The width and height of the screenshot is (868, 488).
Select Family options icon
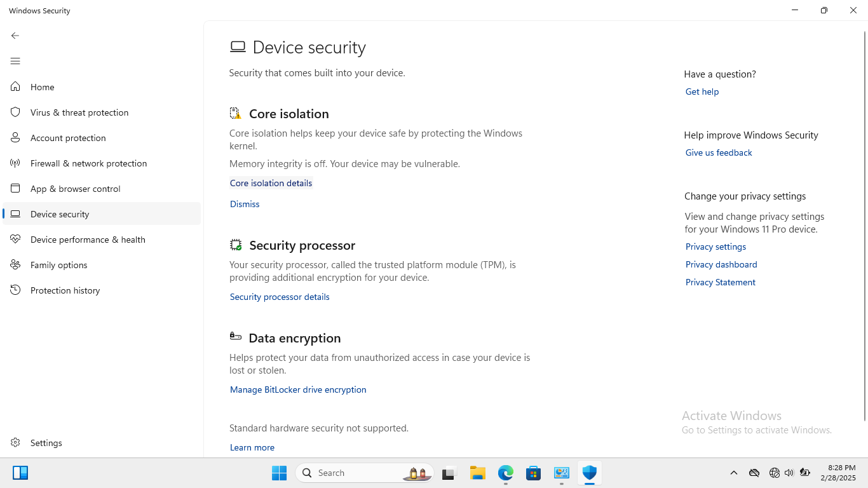coord(15,265)
